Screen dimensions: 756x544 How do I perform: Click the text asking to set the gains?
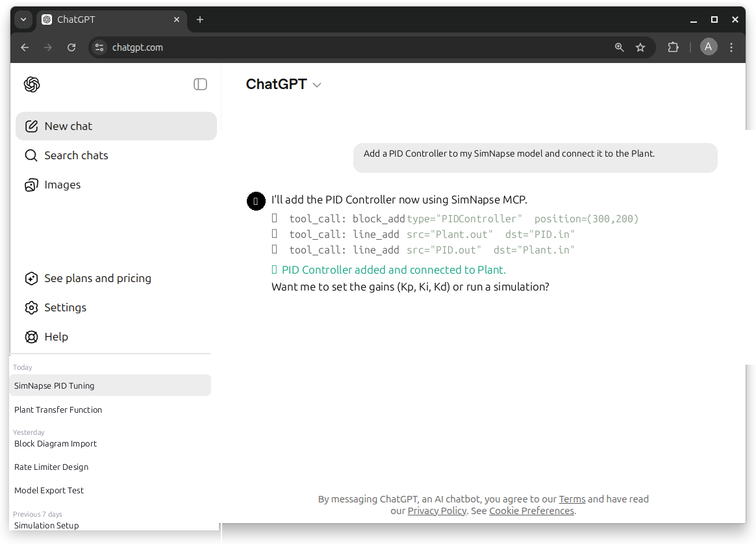410,287
